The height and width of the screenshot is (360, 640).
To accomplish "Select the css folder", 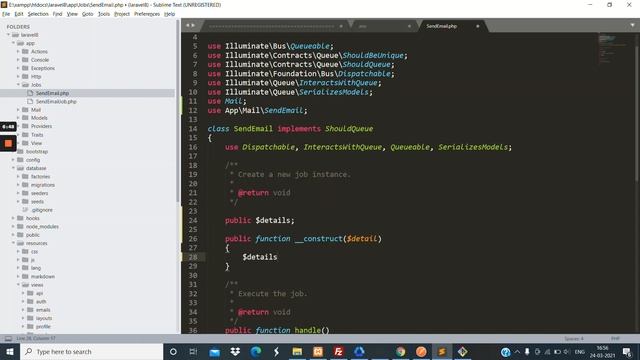I will coord(34,252).
